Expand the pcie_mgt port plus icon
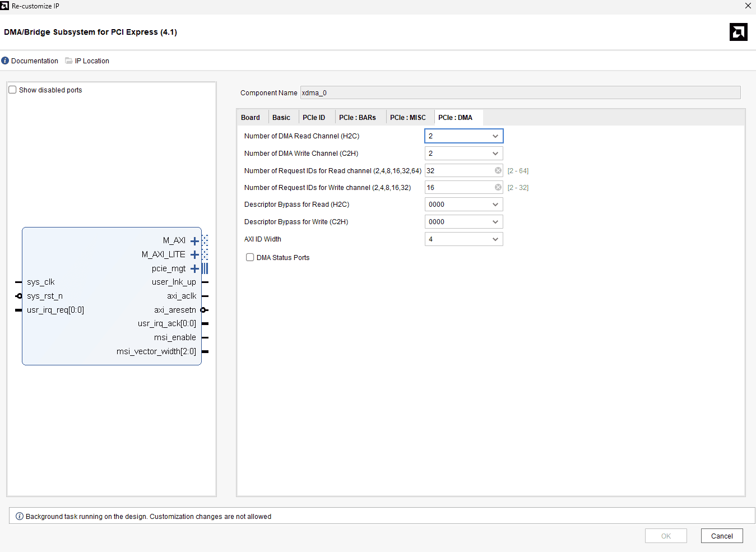Image resolution: width=756 pixels, height=552 pixels. click(194, 269)
